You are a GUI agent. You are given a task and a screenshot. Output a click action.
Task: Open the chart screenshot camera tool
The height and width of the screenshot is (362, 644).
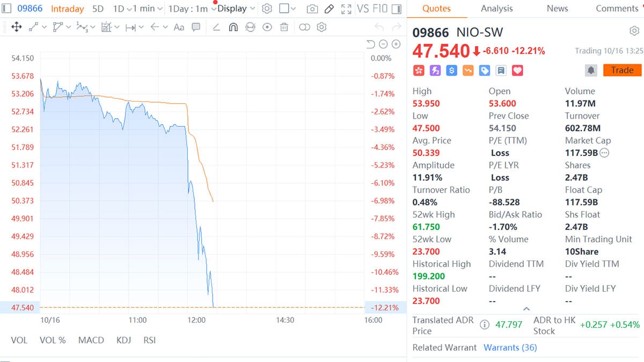pyautogui.click(x=312, y=8)
